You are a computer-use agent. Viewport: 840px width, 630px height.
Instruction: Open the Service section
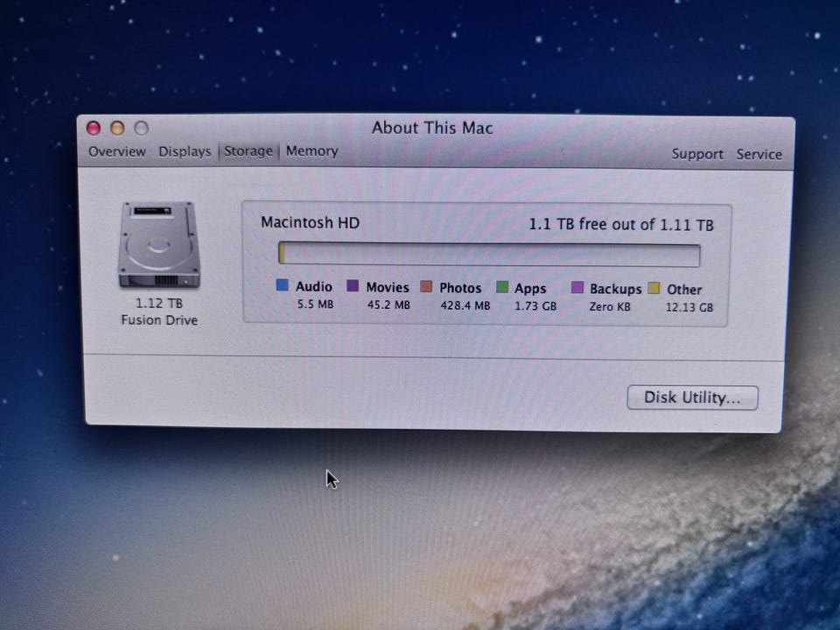point(759,154)
